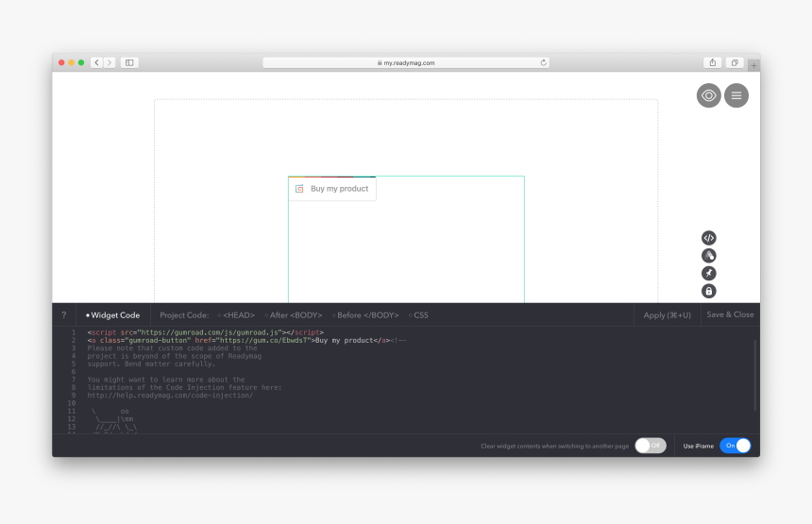Click Save & Close

coord(730,314)
